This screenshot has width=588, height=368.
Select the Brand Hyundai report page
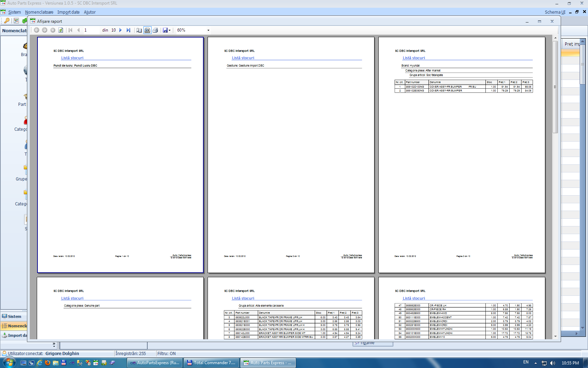coord(462,155)
